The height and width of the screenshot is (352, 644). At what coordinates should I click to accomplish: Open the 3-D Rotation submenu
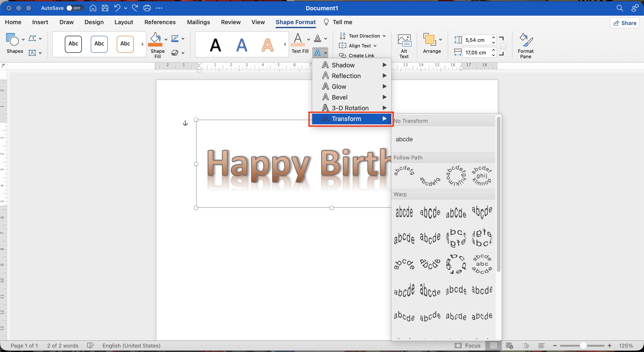tap(352, 108)
